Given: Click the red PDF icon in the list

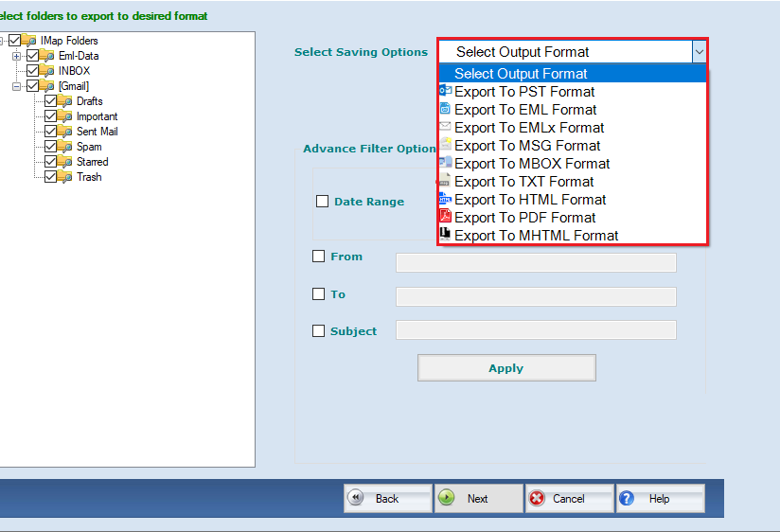Looking at the screenshot, I should tap(445, 217).
